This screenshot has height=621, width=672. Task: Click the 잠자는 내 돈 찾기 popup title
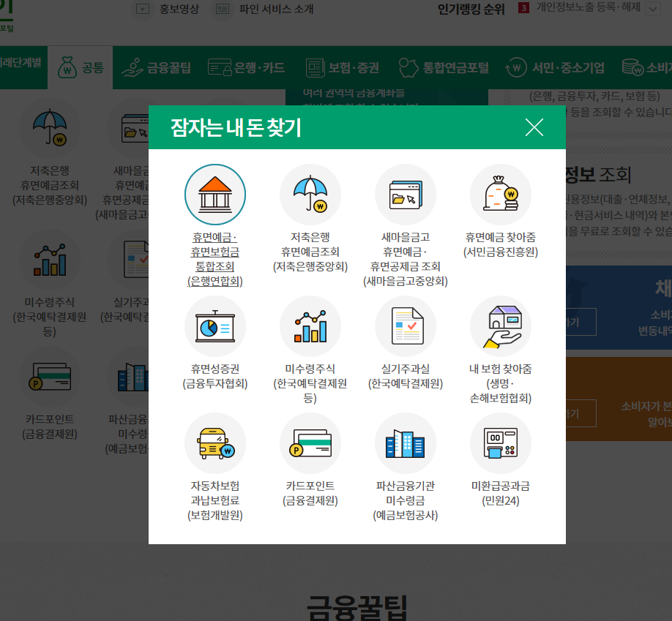236,127
